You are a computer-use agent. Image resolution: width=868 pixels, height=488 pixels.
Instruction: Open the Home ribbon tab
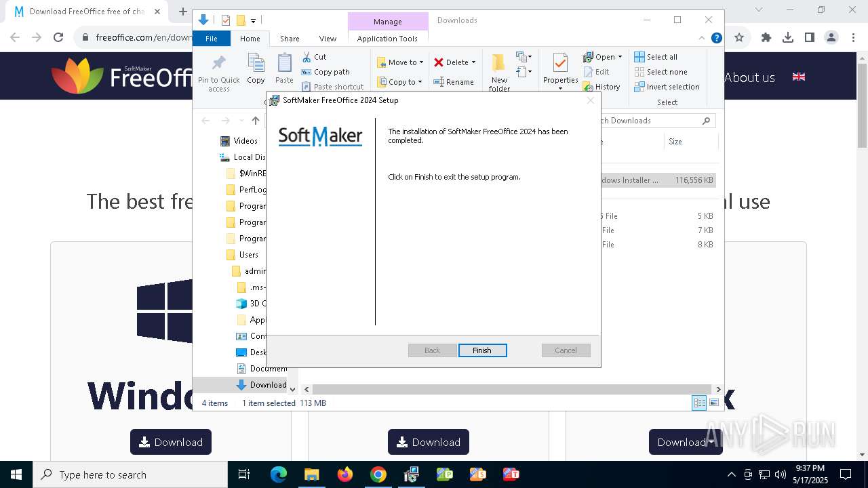(250, 39)
